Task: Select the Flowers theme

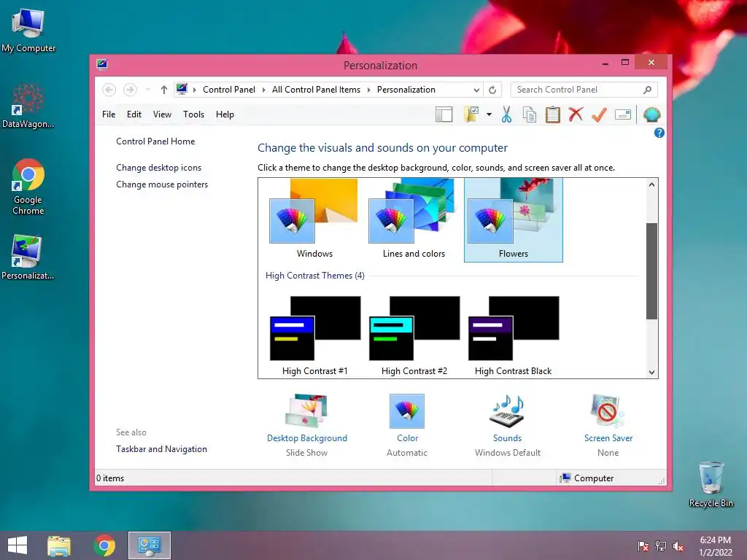Action: pos(513,219)
